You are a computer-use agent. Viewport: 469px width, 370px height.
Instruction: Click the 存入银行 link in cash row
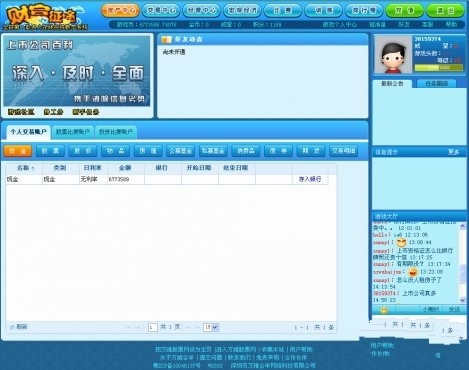310,179
